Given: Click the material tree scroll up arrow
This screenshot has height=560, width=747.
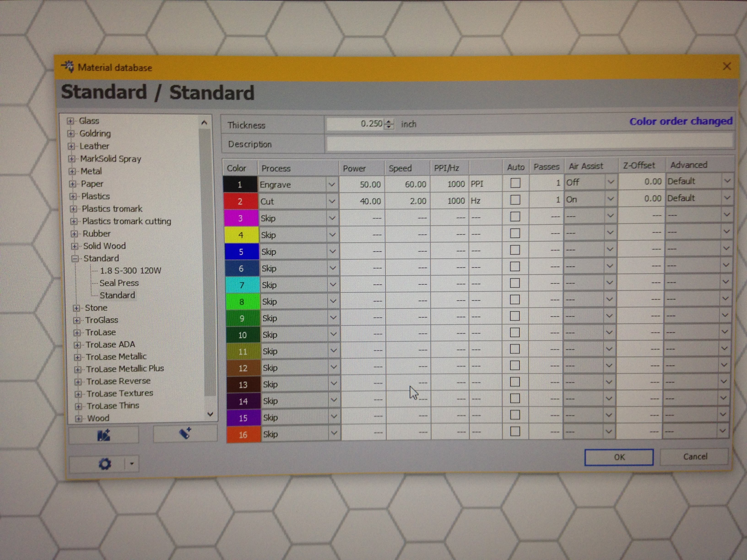Looking at the screenshot, I should pos(204,123).
